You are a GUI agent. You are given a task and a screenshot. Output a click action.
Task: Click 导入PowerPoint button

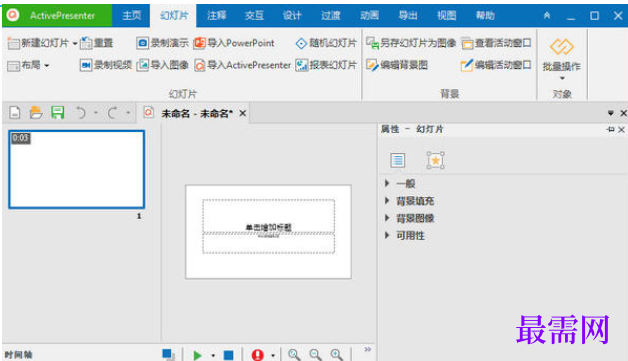[234, 43]
